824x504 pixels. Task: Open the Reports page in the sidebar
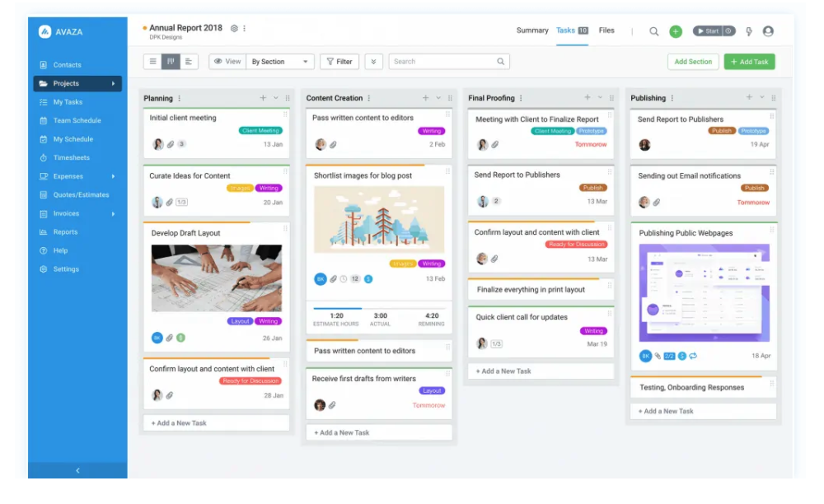pyautogui.click(x=65, y=232)
